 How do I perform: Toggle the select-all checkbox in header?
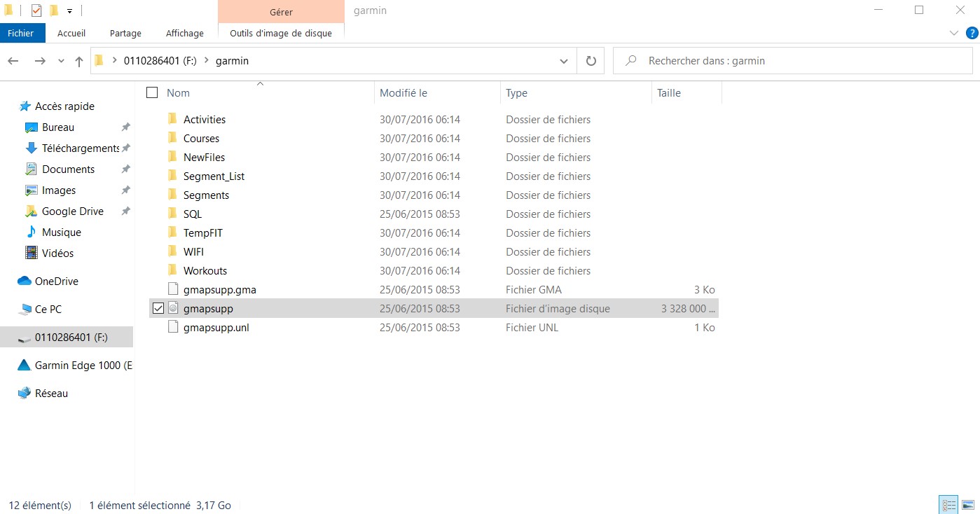point(152,92)
